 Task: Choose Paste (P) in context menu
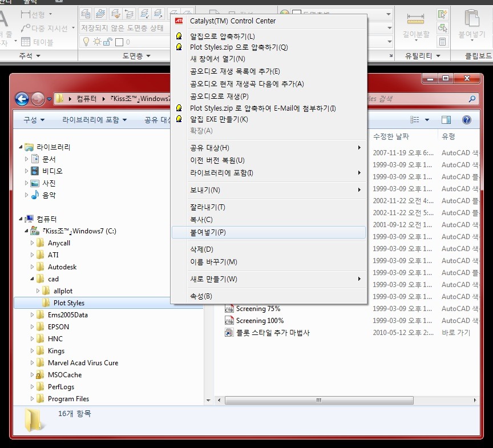tap(269, 232)
